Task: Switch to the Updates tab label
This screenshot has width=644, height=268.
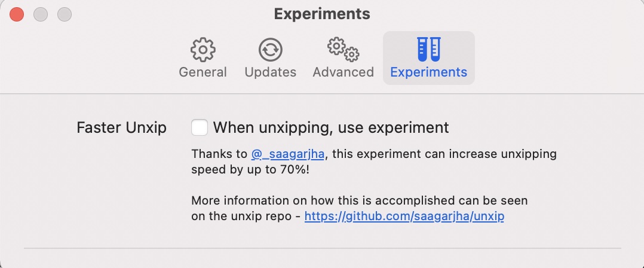Action: pos(270,72)
